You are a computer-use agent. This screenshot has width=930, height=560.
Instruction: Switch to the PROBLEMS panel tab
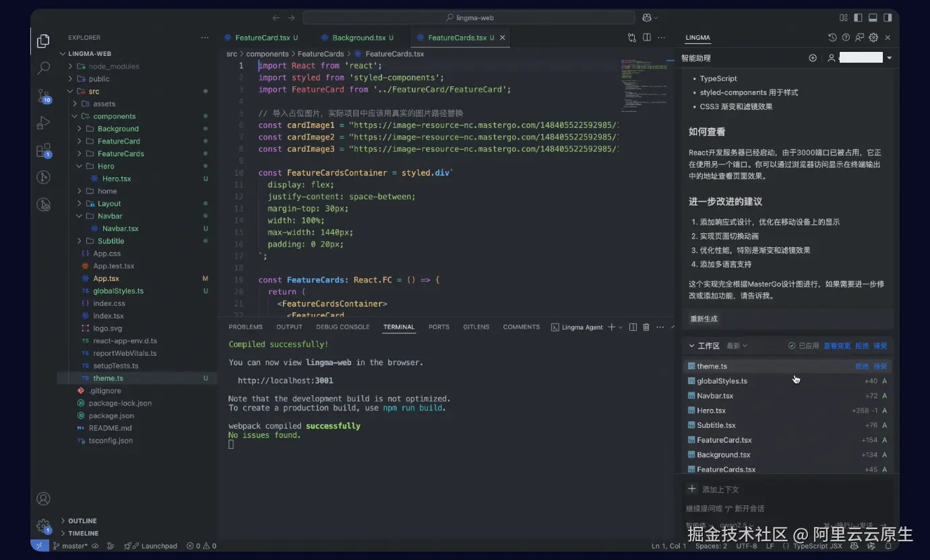pos(245,327)
